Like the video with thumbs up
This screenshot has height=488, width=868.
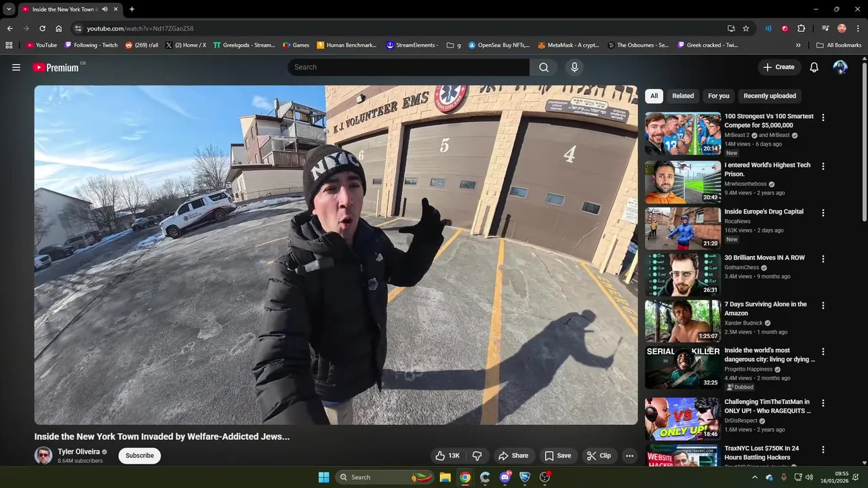tap(448, 455)
